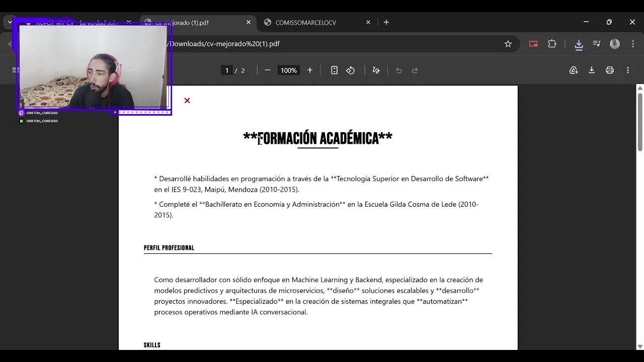This screenshot has width=644, height=362.
Task: Open PDF viewer more actions menu
Action: pyautogui.click(x=628, y=70)
